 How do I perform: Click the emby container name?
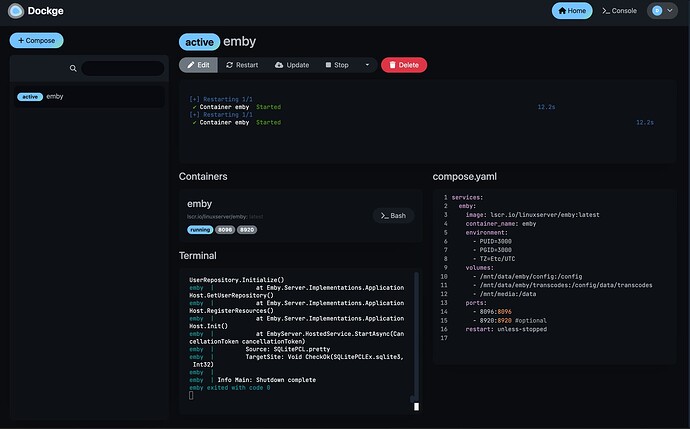click(199, 204)
